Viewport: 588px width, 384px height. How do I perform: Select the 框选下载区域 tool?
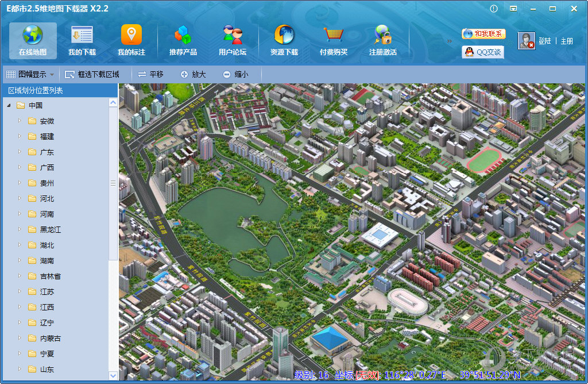point(92,74)
